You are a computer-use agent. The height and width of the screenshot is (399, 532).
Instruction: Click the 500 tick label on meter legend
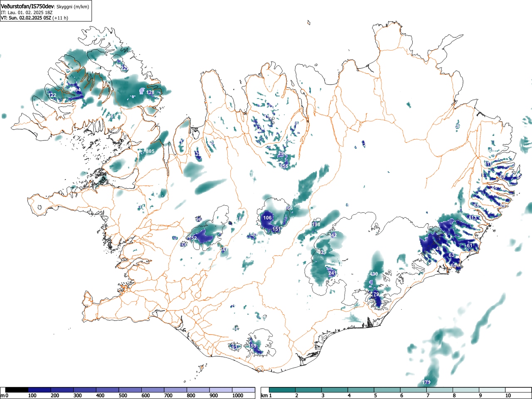(x=123, y=396)
